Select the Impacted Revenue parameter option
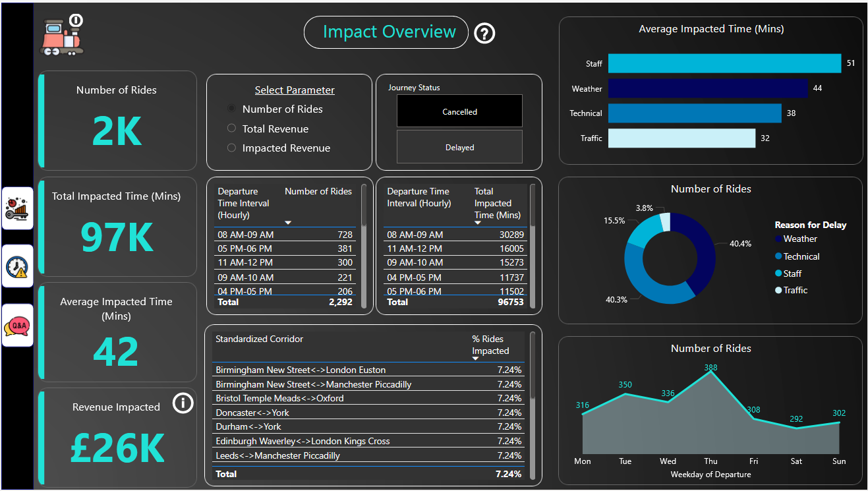Image resolution: width=868 pixels, height=491 pixels. tap(231, 148)
